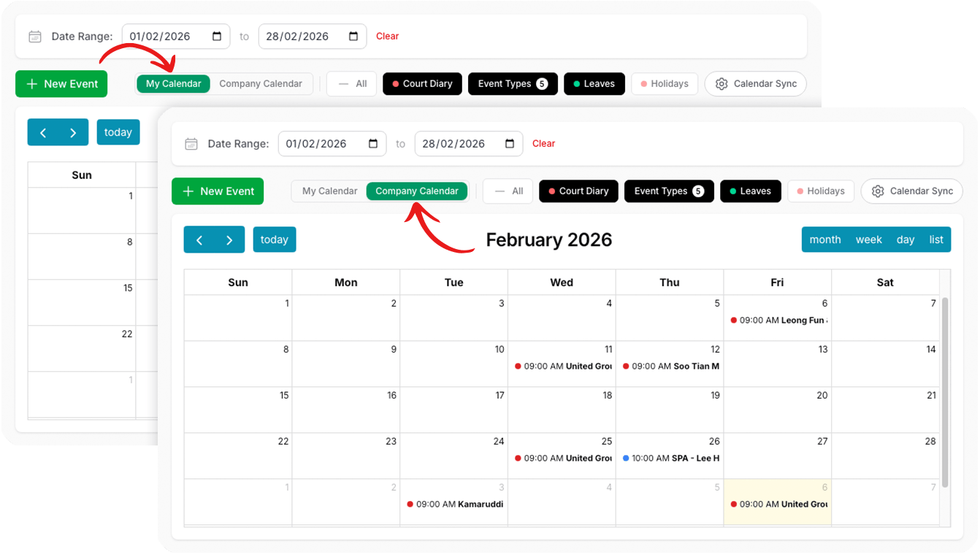This screenshot has height=555, width=980.
Task: Go to previous month in February 2026 calendar
Action: 199,240
